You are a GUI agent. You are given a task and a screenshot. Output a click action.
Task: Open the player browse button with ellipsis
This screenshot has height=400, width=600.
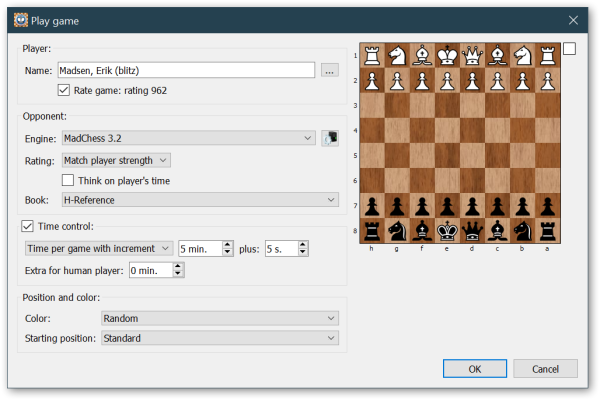pos(329,70)
